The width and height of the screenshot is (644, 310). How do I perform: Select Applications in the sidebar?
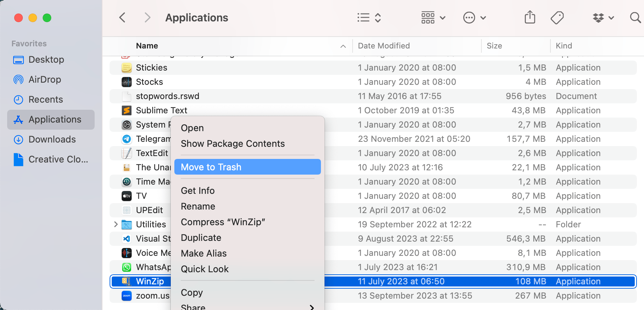tap(51, 119)
